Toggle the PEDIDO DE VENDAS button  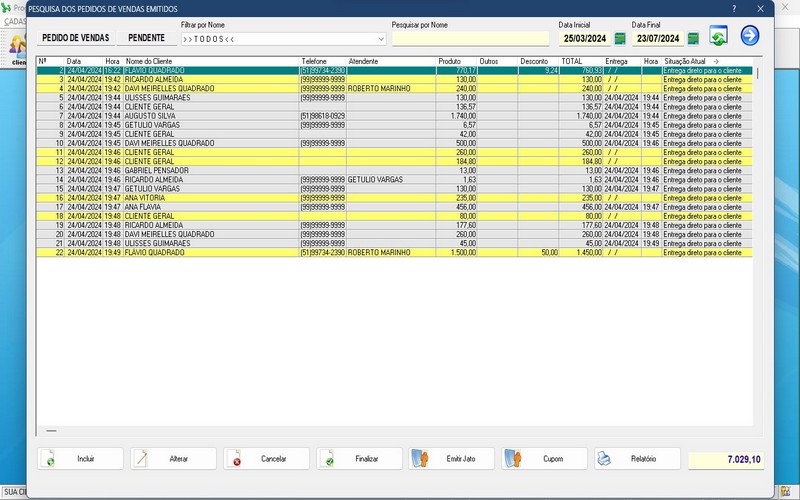[x=75, y=38]
